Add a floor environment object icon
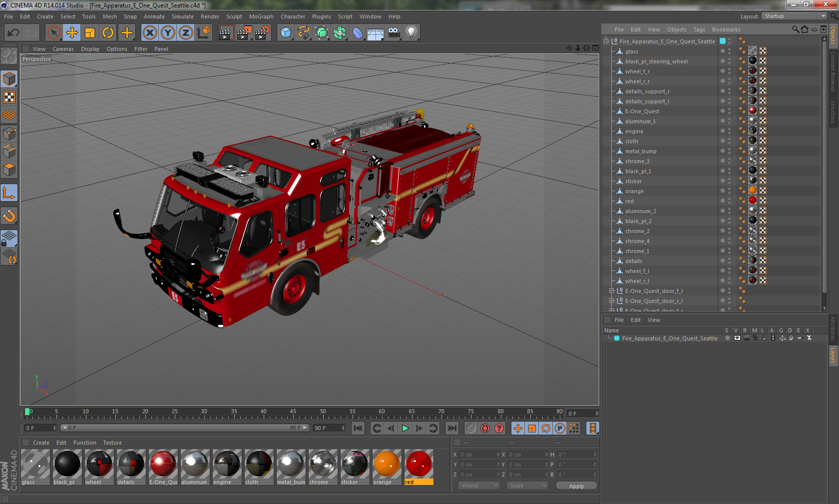This screenshot has height=504, width=839. [376, 33]
